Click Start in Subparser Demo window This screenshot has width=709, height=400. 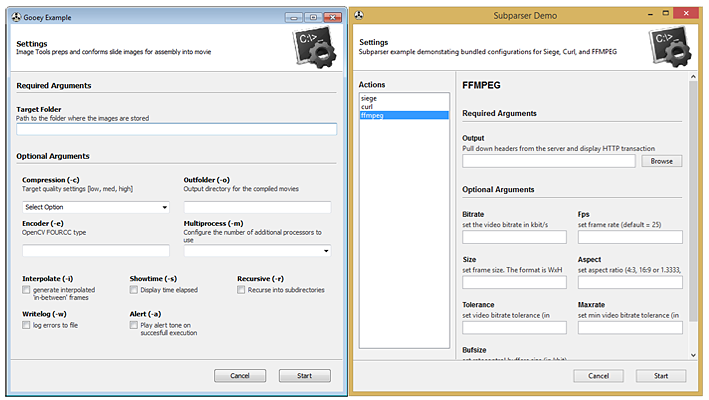pyautogui.click(x=661, y=376)
